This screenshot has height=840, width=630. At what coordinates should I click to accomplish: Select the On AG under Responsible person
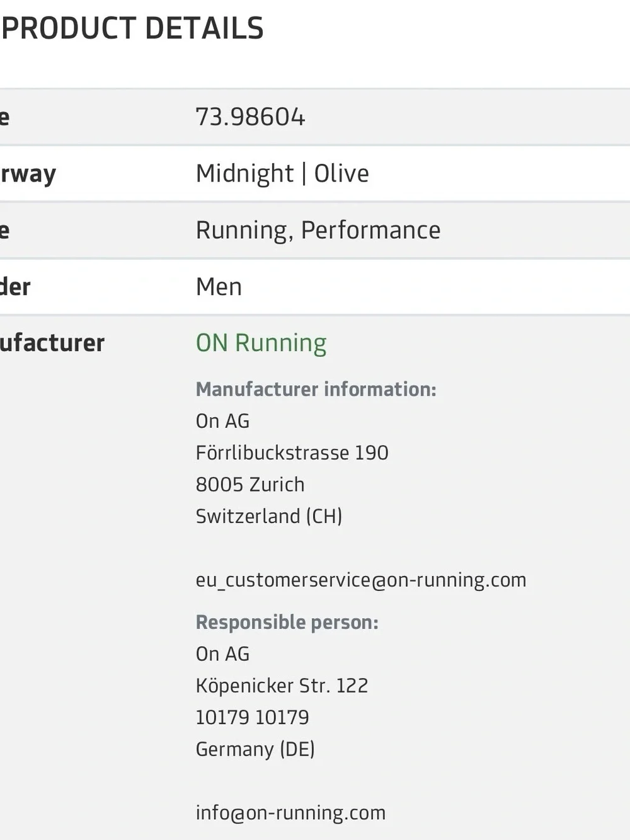coord(222,654)
